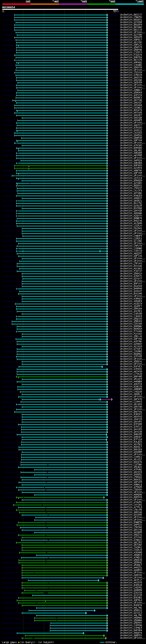Select the UniRef100_Q851P5 label

click(x=131, y=37)
